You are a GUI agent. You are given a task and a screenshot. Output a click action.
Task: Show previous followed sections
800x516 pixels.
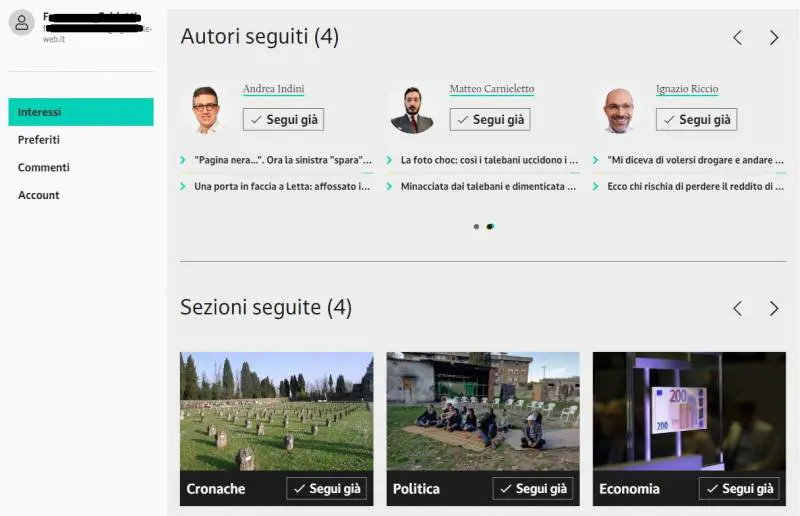[737, 308]
